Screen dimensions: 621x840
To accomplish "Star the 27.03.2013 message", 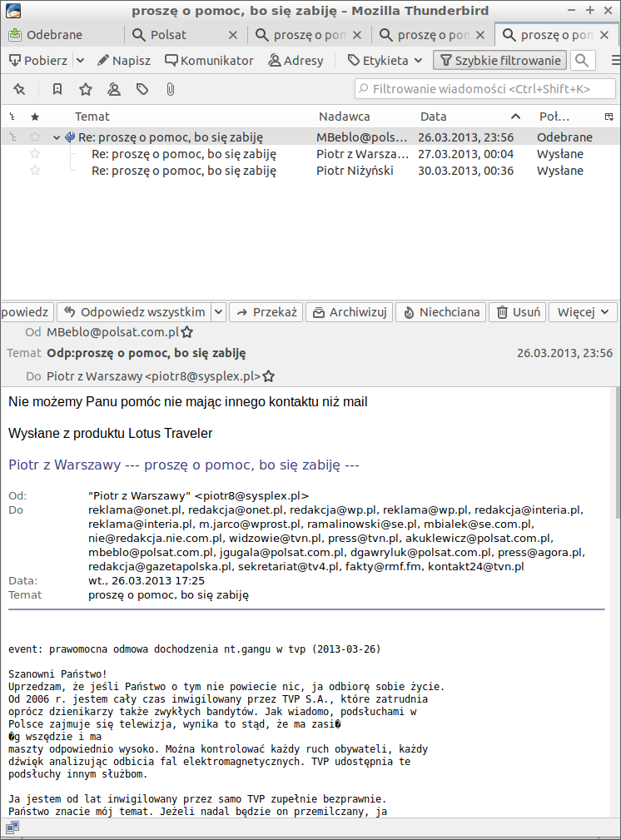I will tap(35, 154).
